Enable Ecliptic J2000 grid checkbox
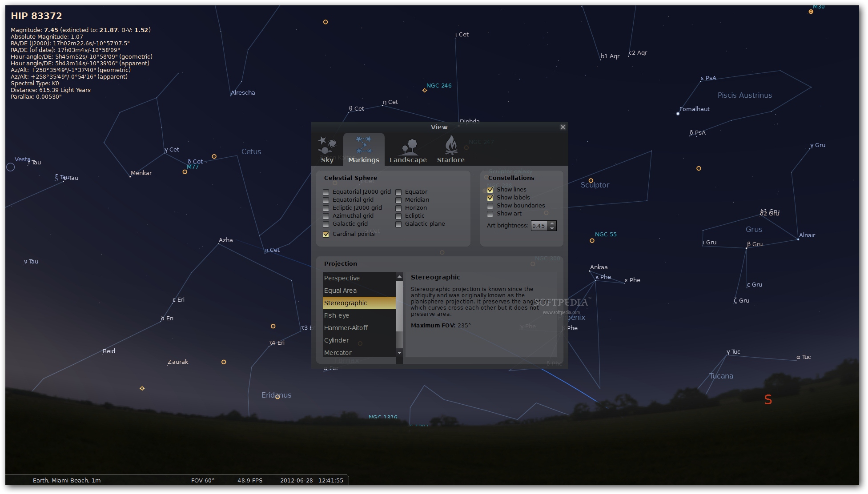This screenshot has height=494, width=868. point(326,208)
